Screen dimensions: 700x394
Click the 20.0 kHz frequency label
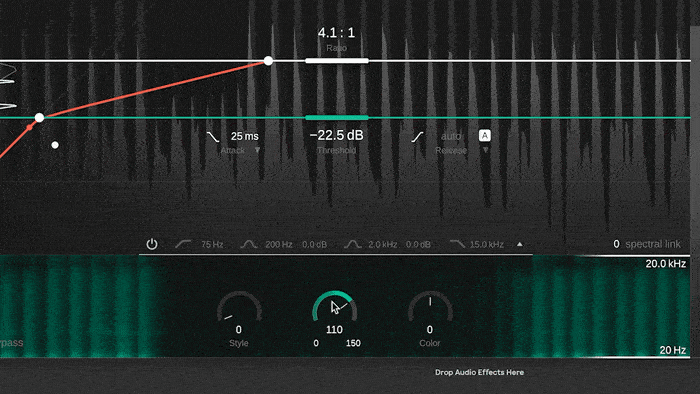pos(666,264)
